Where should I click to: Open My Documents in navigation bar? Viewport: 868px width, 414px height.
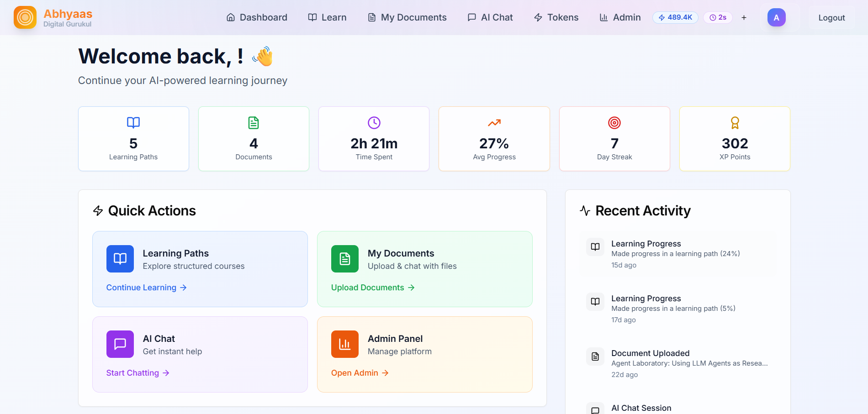[x=407, y=17]
